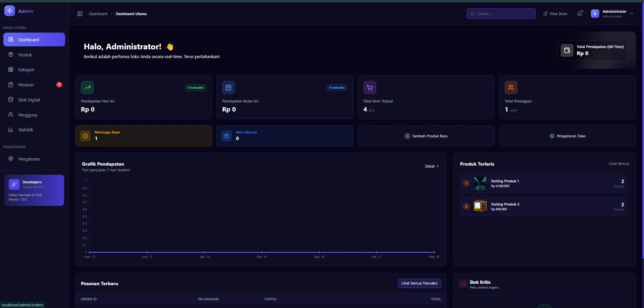Open the View Store link
Viewport: 644px width, 308px height.
click(x=555, y=14)
